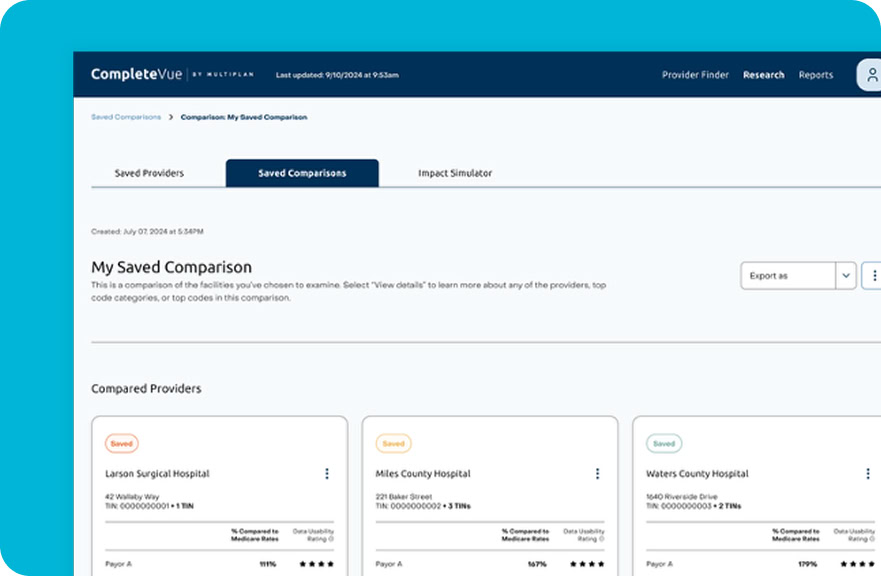
Task: Click the CompleteVue logo
Action: pos(172,74)
